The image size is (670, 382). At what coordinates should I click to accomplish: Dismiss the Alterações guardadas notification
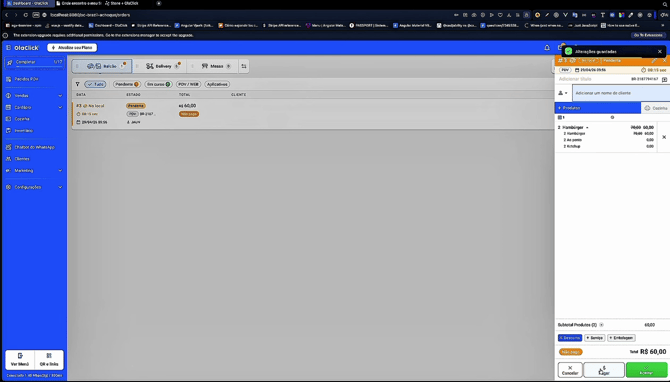coord(660,51)
